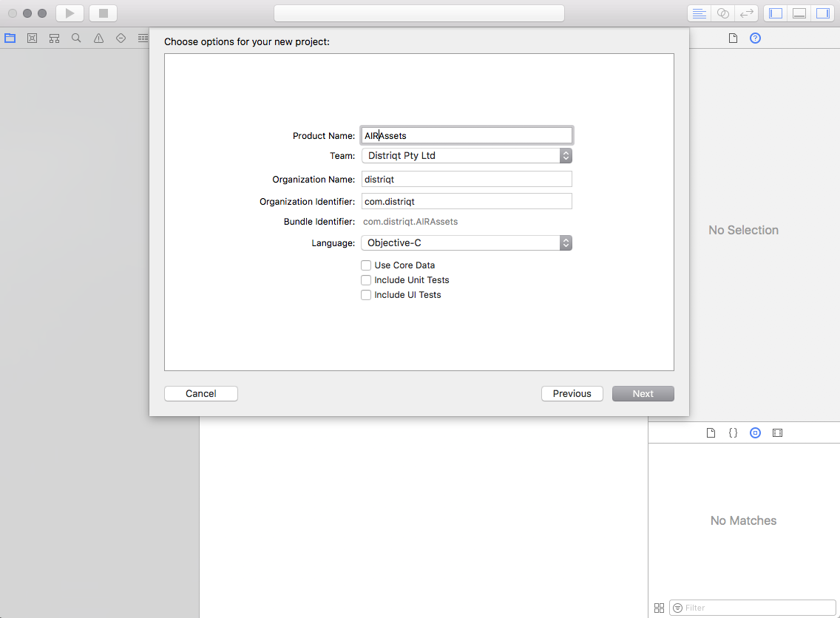The height and width of the screenshot is (618, 840).
Task: Enable Use Core Data checkbox
Action: (x=366, y=265)
